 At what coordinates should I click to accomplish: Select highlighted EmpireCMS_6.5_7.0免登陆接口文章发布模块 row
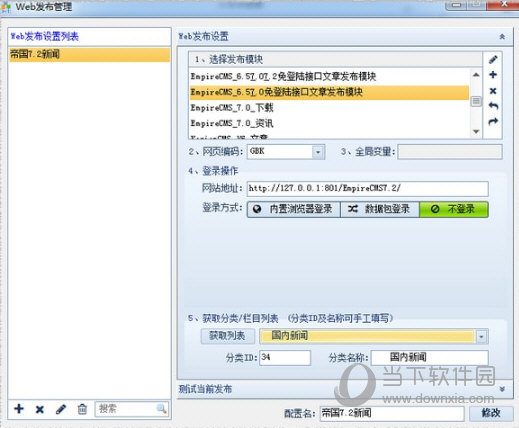tap(329, 92)
